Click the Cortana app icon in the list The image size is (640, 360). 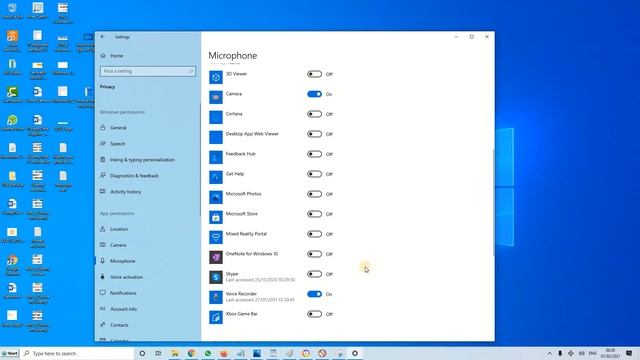(x=216, y=117)
